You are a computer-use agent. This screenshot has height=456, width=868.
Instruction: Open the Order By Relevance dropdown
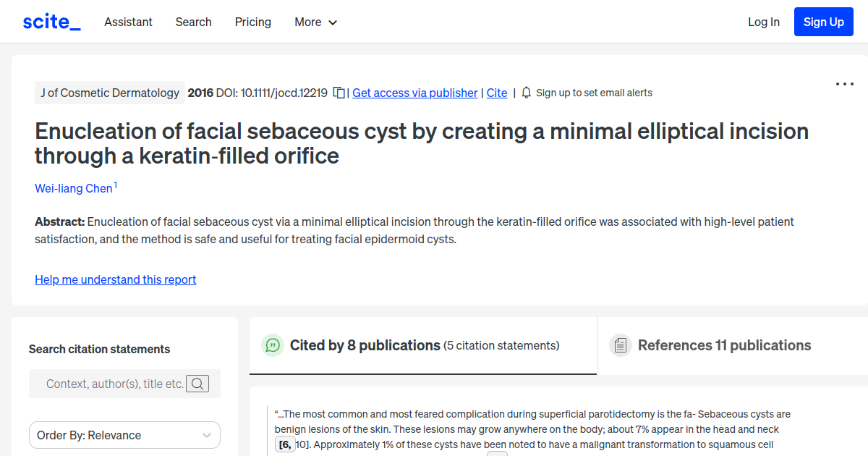coord(124,435)
